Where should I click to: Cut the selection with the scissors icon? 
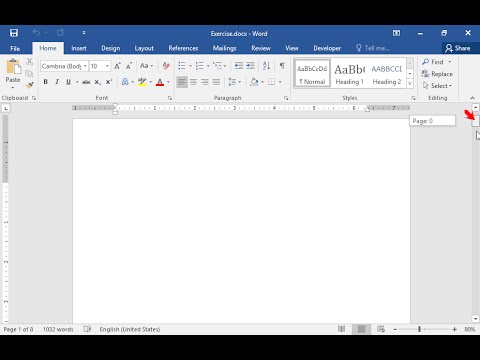(x=29, y=62)
